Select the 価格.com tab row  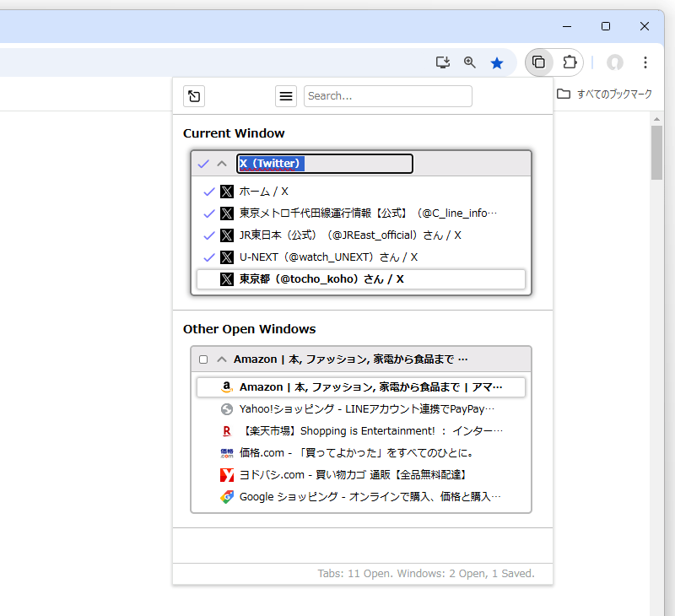click(x=361, y=453)
